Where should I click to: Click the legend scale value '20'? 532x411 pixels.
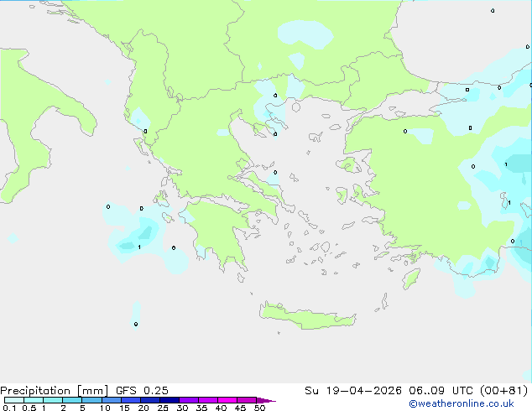click(x=143, y=408)
